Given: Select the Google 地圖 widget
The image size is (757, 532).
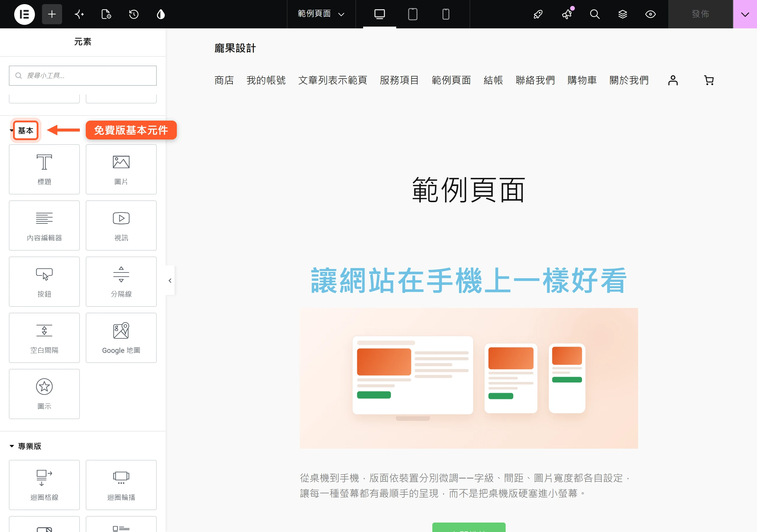Looking at the screenshot, I should click(x=121, y=338).
